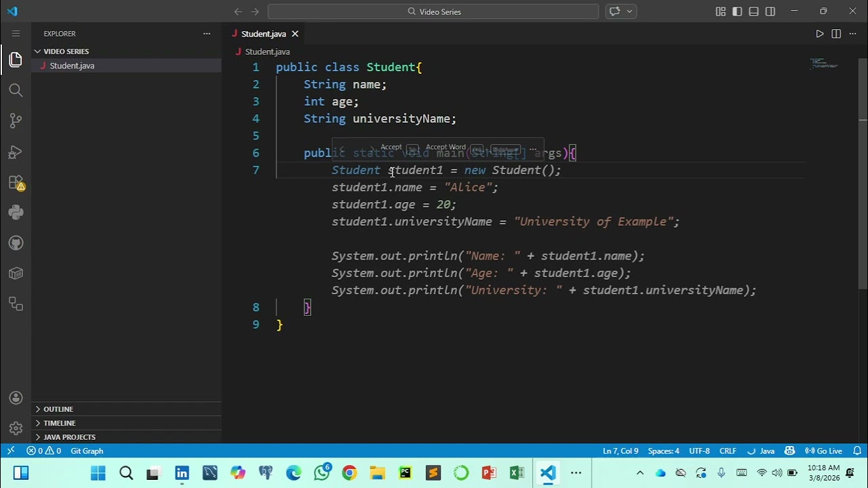This screenshot has height=488, width=868.
Task: Open the Run and Debug view
Action: tap(16, 152)
